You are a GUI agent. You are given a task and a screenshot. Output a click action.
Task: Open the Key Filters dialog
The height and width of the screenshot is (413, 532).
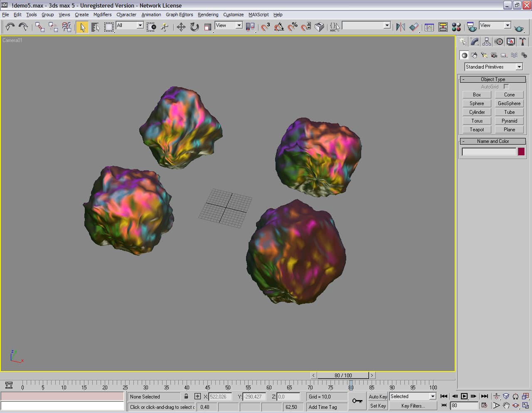(413, 406)
